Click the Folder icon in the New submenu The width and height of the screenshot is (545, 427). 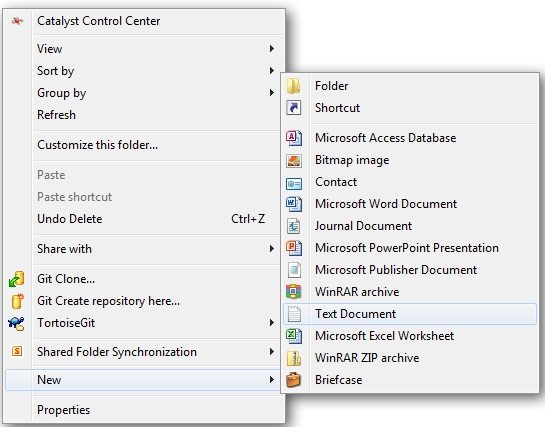pyautogui.click(x=294, y=86)
